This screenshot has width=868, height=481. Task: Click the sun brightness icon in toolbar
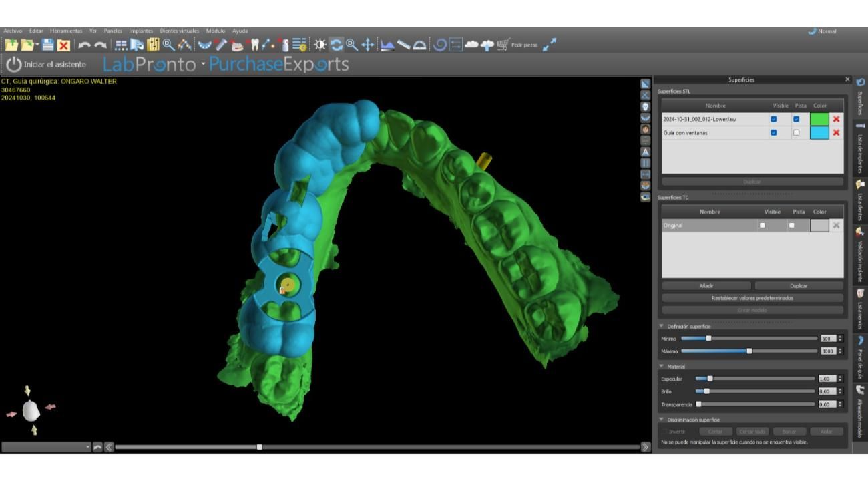click(320, 45)
